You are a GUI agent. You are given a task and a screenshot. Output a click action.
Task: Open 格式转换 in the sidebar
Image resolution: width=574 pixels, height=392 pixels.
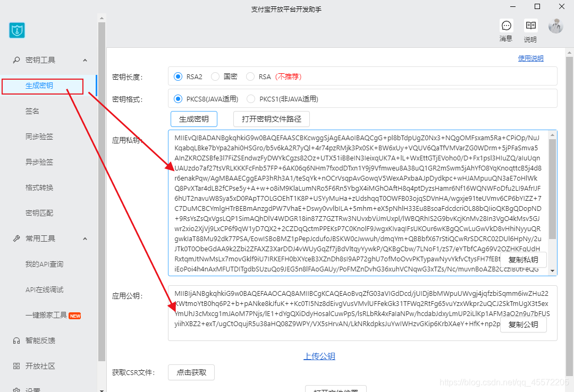39,188
